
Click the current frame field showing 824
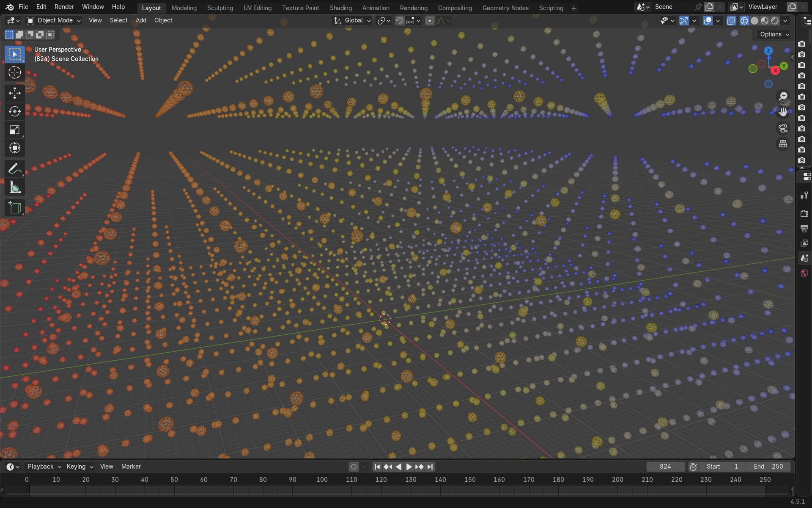tap(665, 467)
